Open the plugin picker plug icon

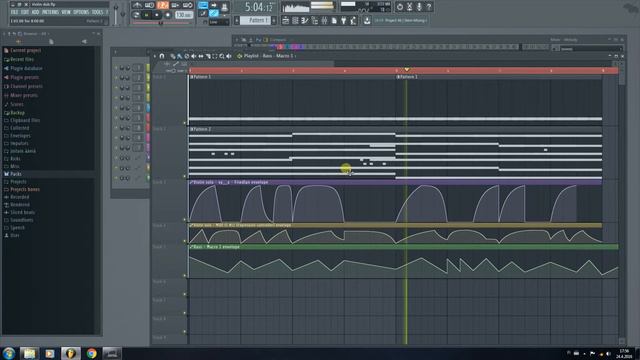pyautogui.click(x=343, y=20)
